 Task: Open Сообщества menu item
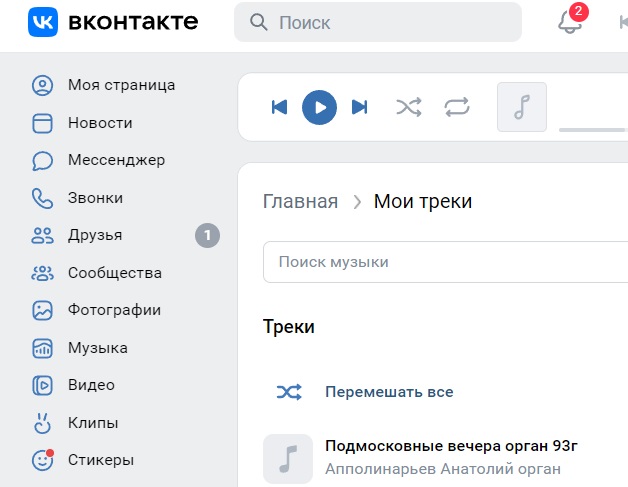point(115,273)
